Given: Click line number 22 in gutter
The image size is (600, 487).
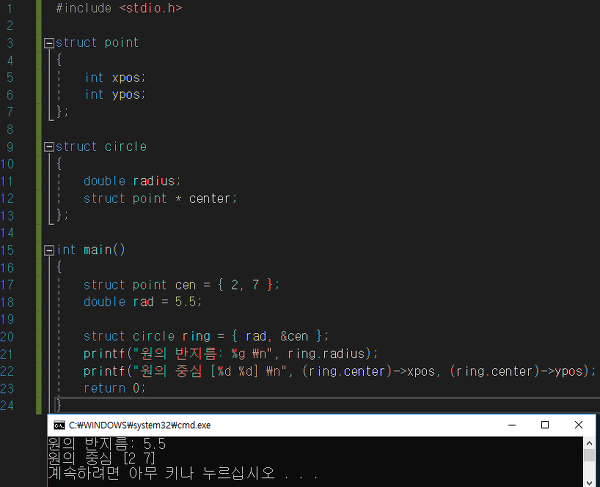Looking at the screenshot, I should tap(7, 371).
